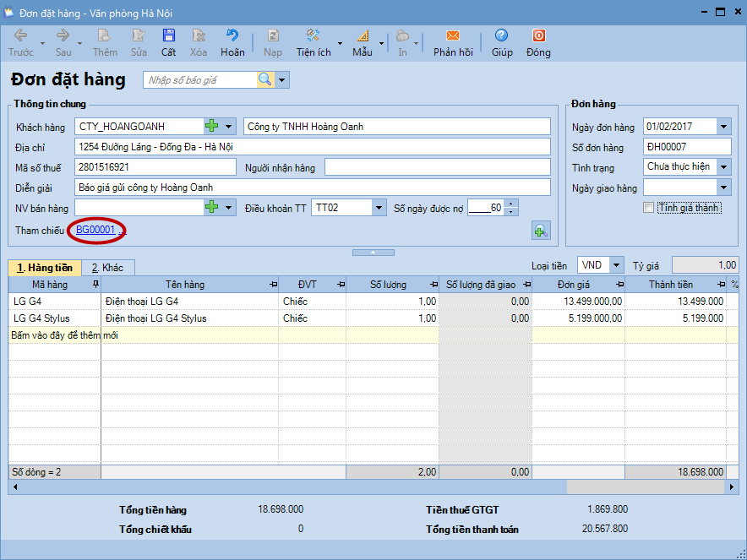Click pin icon on Thành tiền column
This screenshot has width=747, height=560.
722,285
